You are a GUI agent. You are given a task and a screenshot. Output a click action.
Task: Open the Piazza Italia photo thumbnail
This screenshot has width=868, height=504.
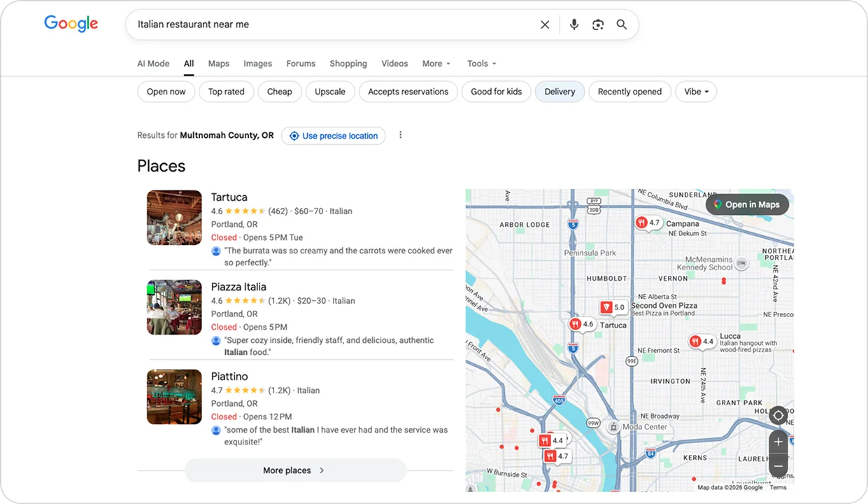174,307
